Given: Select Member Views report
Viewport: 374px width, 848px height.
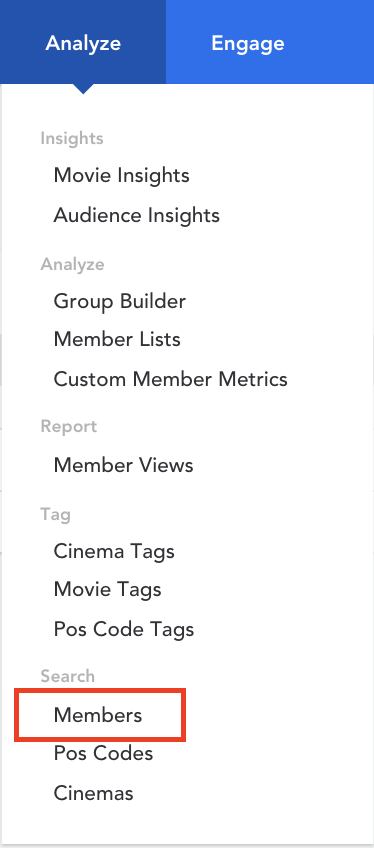Looking at the screenshot, I should (123, 465).
